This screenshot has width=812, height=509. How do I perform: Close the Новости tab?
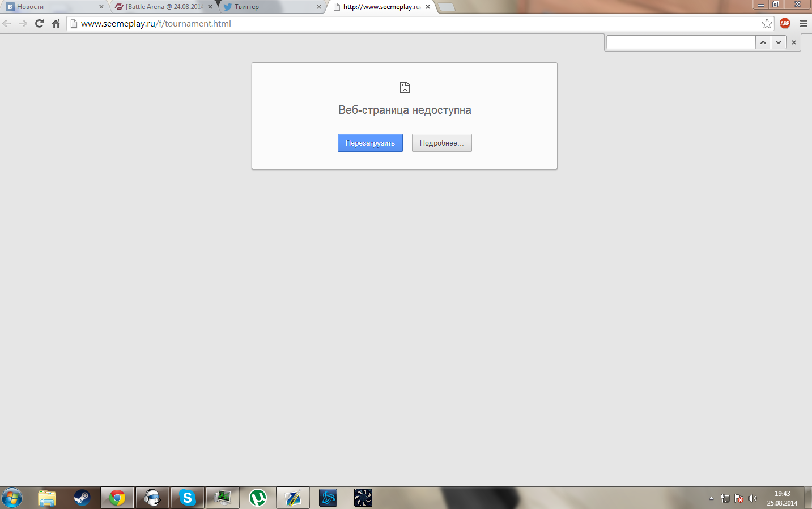(x=101, y=7)
